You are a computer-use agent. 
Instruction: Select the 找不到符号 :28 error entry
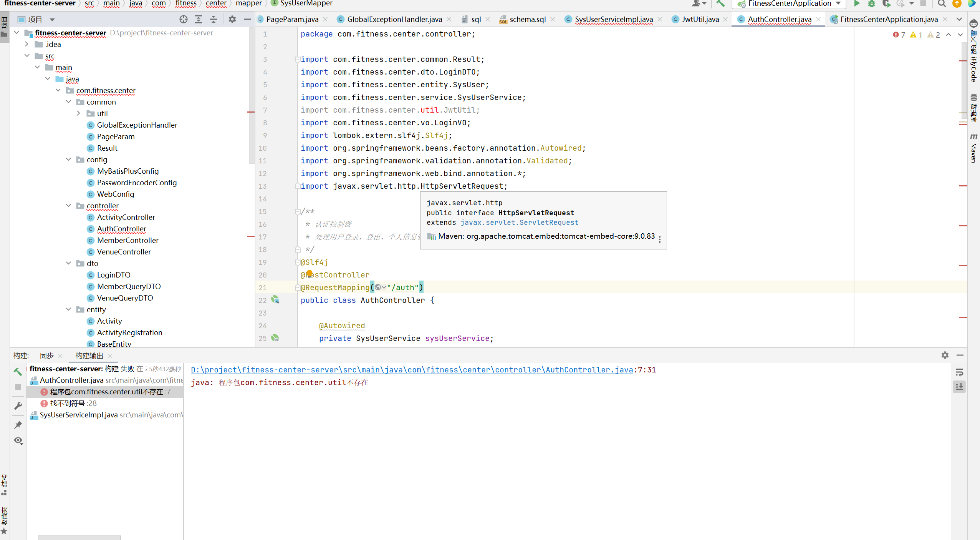[73, 403]
